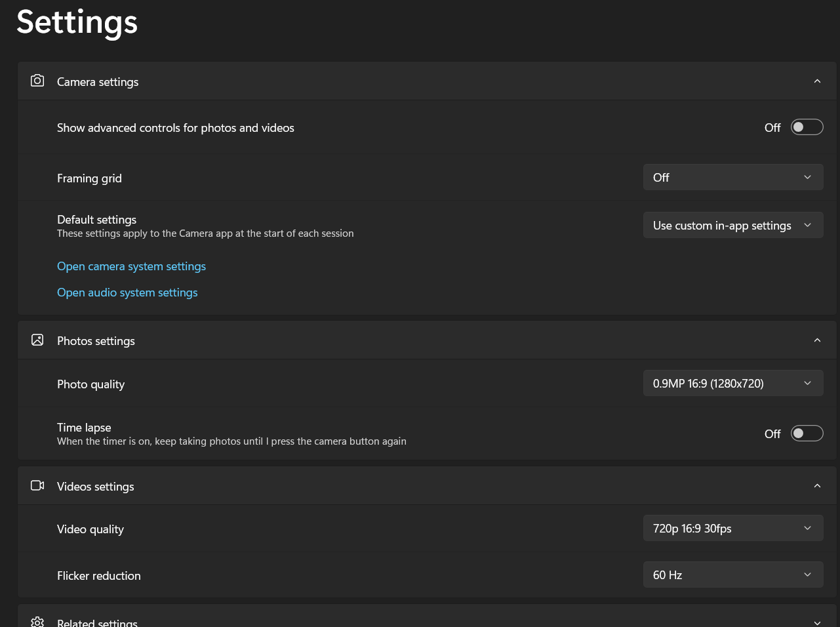Collapse the Camera settings section chevron

[817, 81]
